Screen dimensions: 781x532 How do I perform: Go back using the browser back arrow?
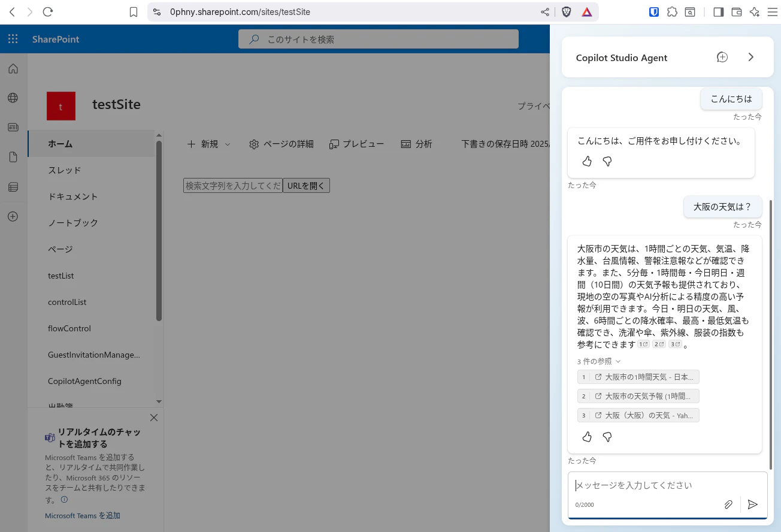click(x=12, y=12)
